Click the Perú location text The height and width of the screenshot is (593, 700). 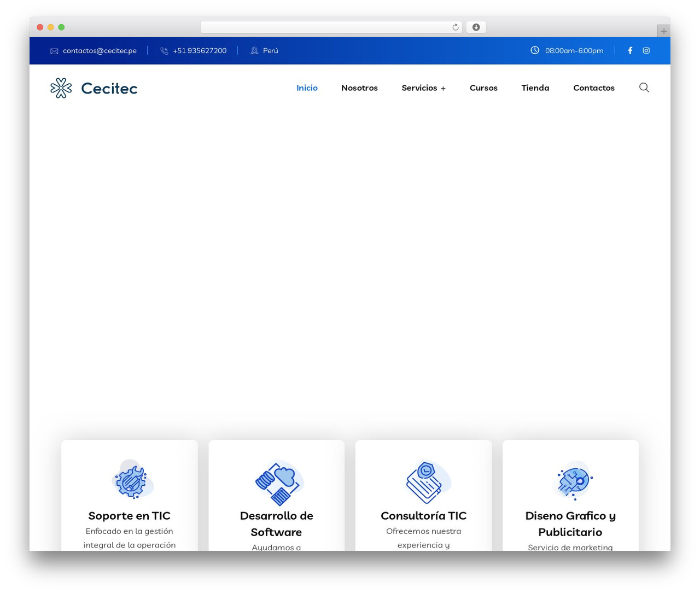click(x=270, y=51)
